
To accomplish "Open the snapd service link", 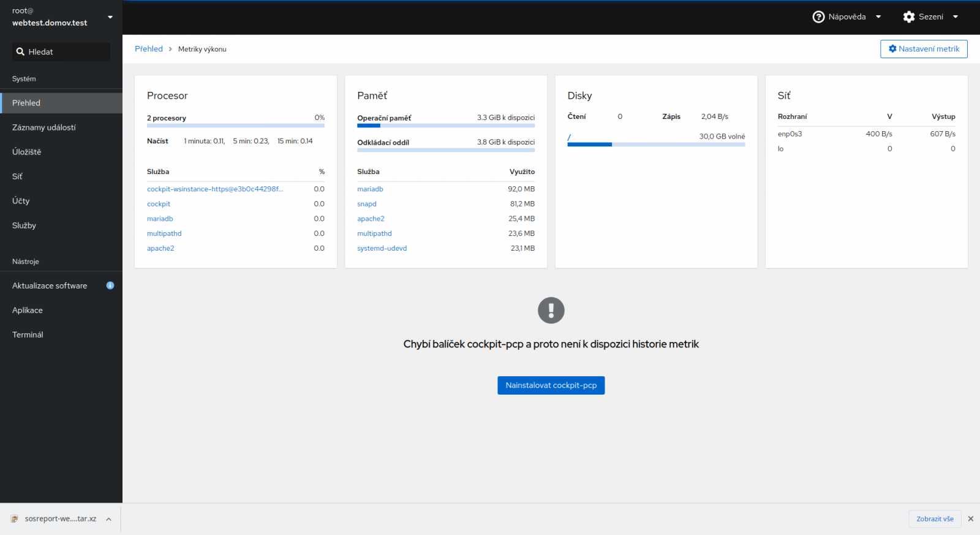I will coord(367,204).
